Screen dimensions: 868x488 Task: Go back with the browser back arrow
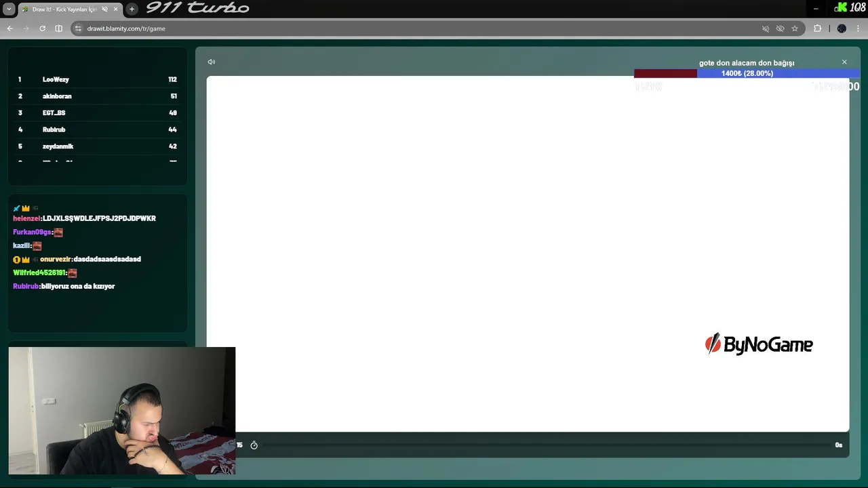click(x=9, y=28)
